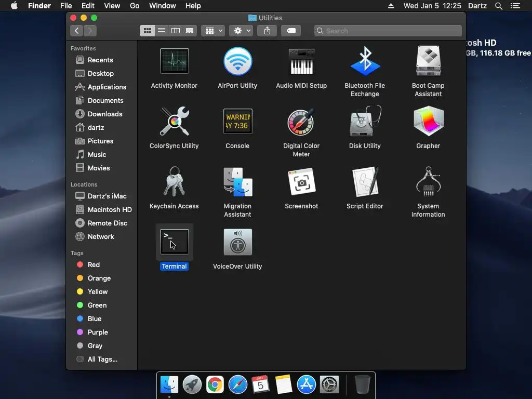
Task: Open System Preferences from the Dock
Action: pos(329,385)
